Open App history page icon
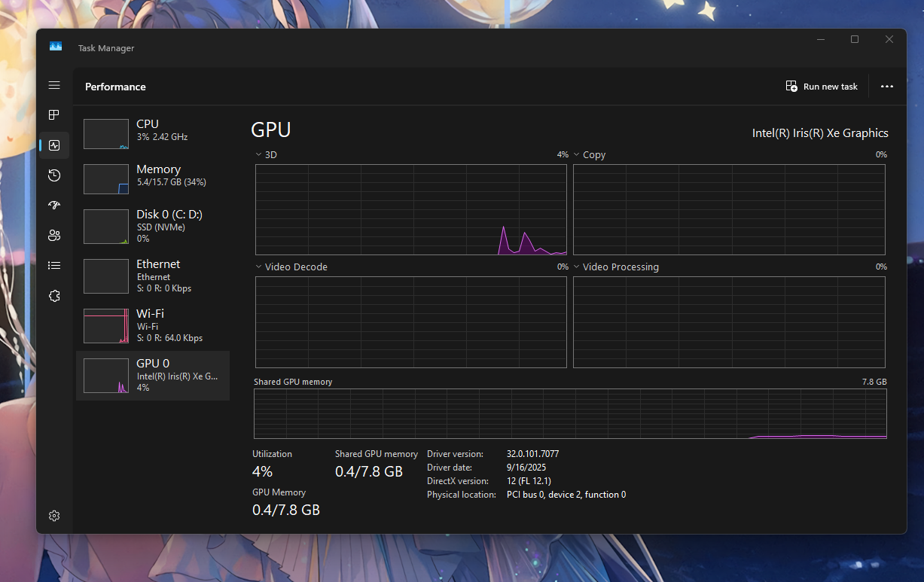The image size is (924, 582). 54,175
